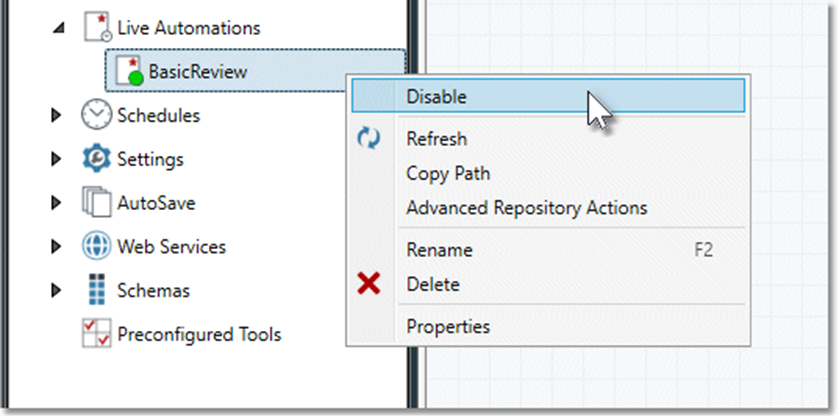Image resolution: width=839 pixels, height=419 pixels.
Task: Open Properties from the context menu
Action: (448, 326)
